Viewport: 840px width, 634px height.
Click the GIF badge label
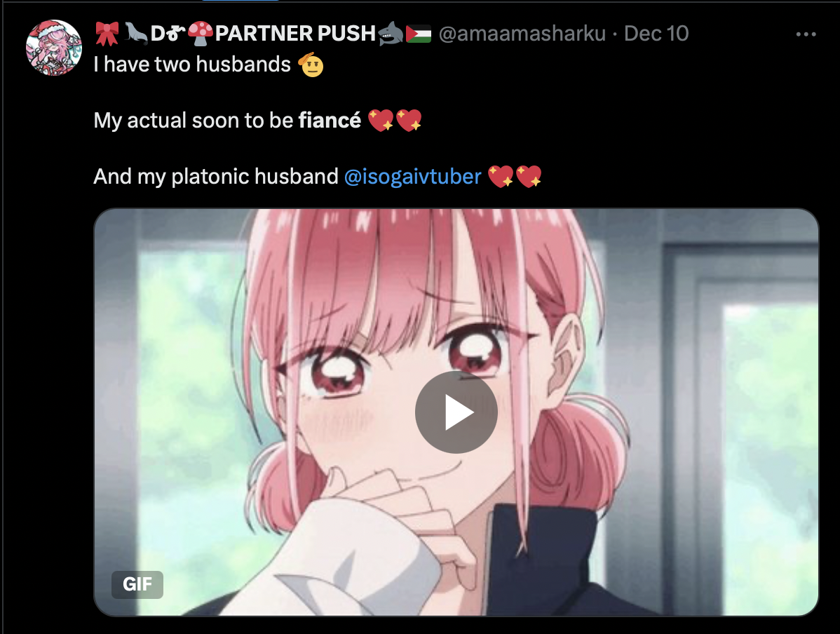coord(137,584)
